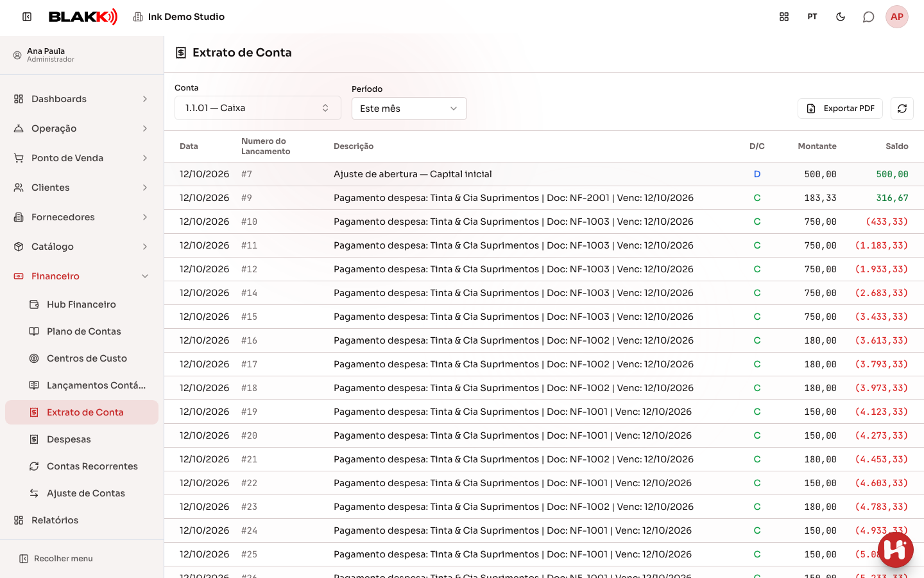Open Ink Demo Studio workspace selector

(179, 17)
